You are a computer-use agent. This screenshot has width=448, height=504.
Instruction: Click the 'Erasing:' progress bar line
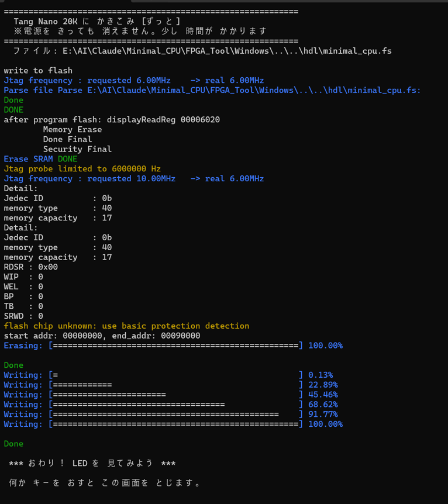pyautogui.click(x=173, y=346)
